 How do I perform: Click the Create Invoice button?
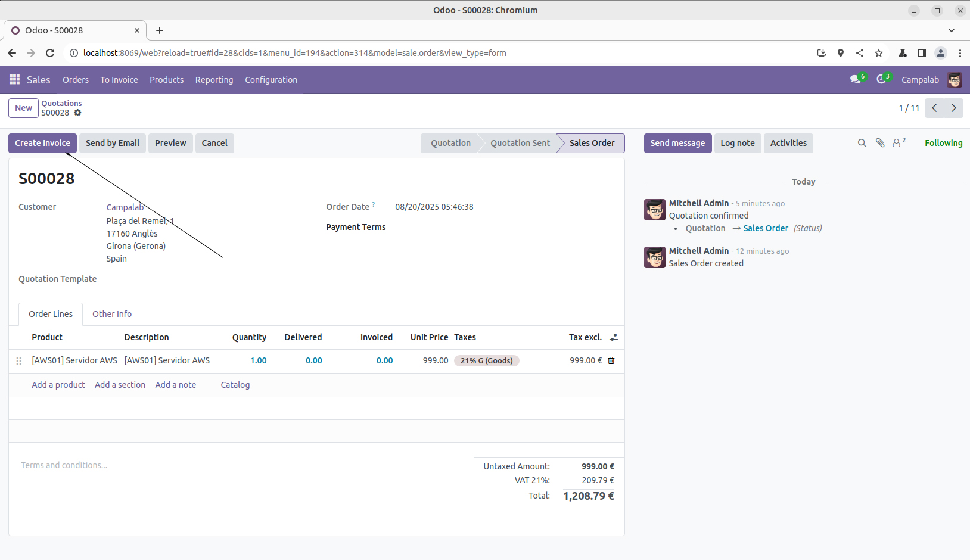pos(42,143)
